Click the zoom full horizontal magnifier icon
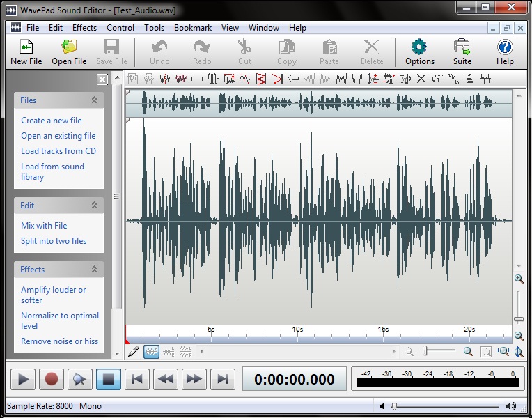The width and height of the screenshot is (532, 418). tap(503, 351)
